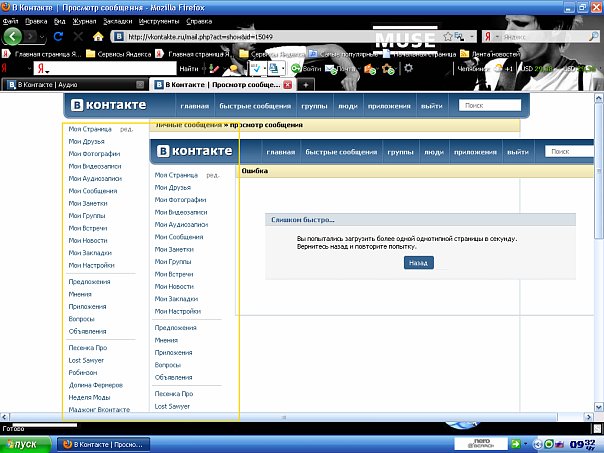Click the browser Forward arrow button
The height and width of the screenshot is (453, 604).
31,37
